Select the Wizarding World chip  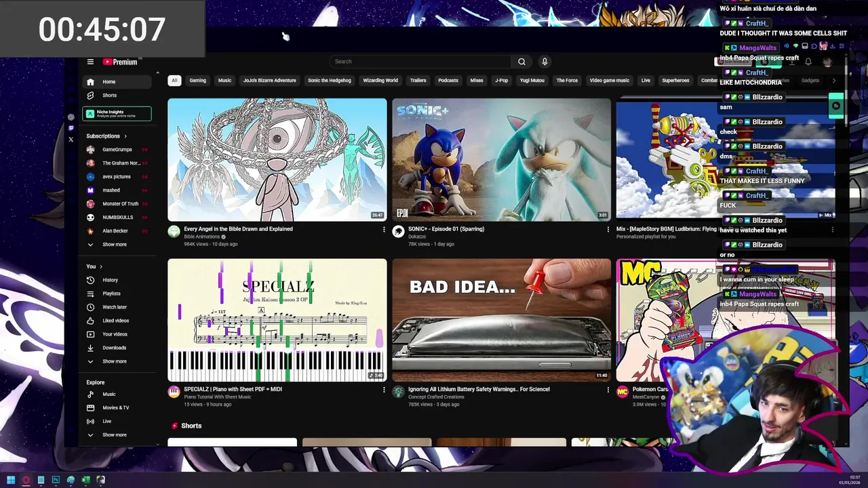(x=380, y=81)
